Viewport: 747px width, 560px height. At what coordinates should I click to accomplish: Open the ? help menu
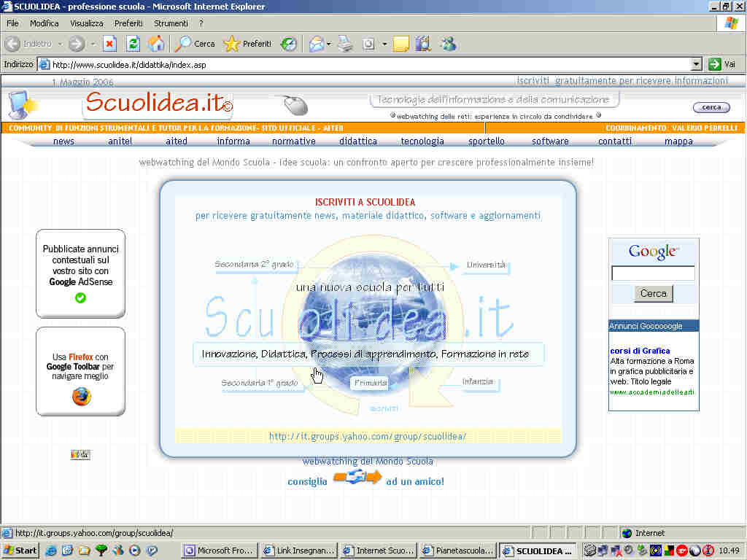tap(201, 23)
